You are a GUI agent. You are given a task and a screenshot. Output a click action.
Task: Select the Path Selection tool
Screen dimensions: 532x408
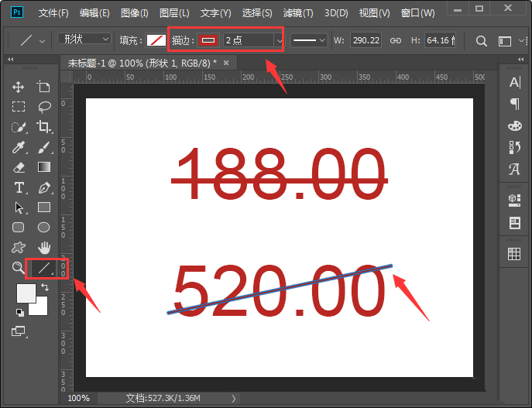(x=19, y=207)
